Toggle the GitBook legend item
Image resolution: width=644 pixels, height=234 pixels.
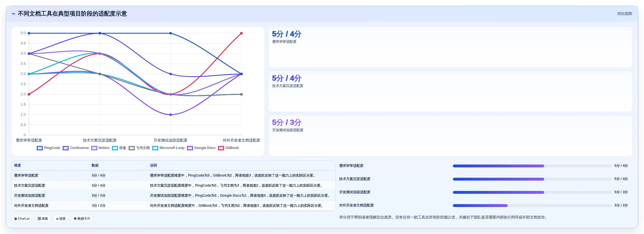pyautogui.click(x=229, y=148)
